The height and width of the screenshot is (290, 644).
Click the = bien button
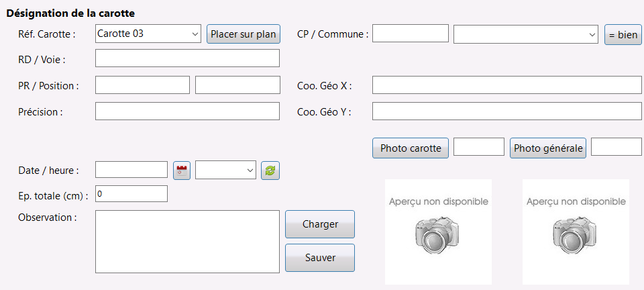pyautogui.click(x=623, y=35)
